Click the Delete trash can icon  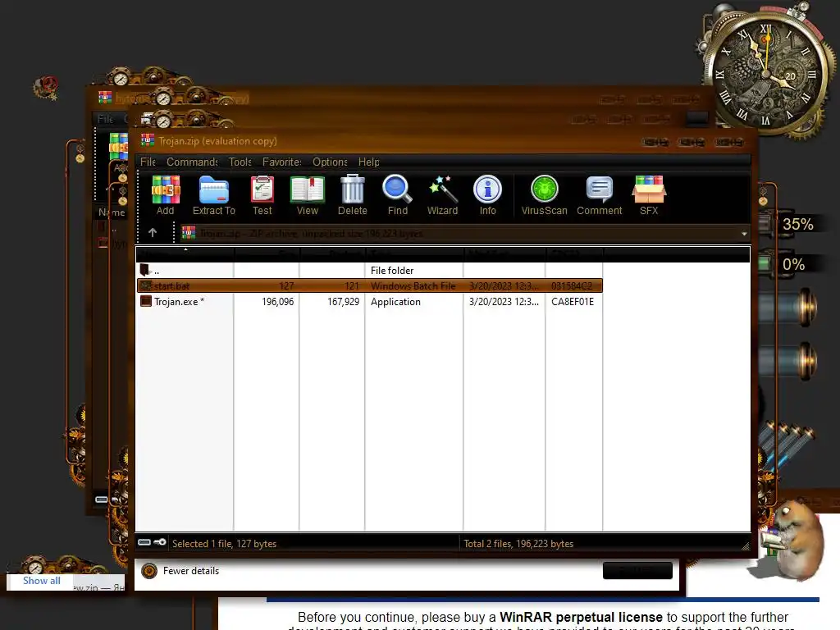353,189
